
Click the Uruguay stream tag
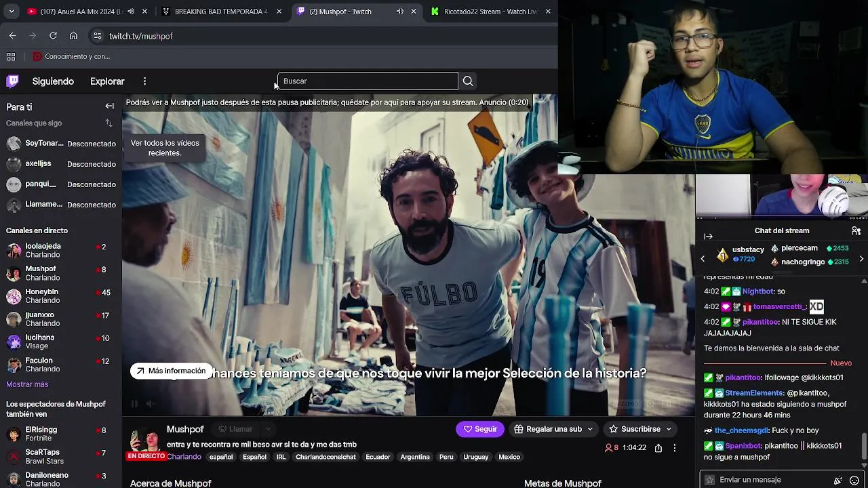pos(475,457)
